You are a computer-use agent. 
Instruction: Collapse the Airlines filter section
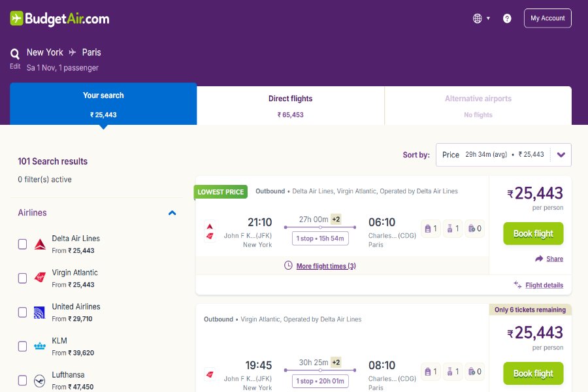[x=172, y=213]
